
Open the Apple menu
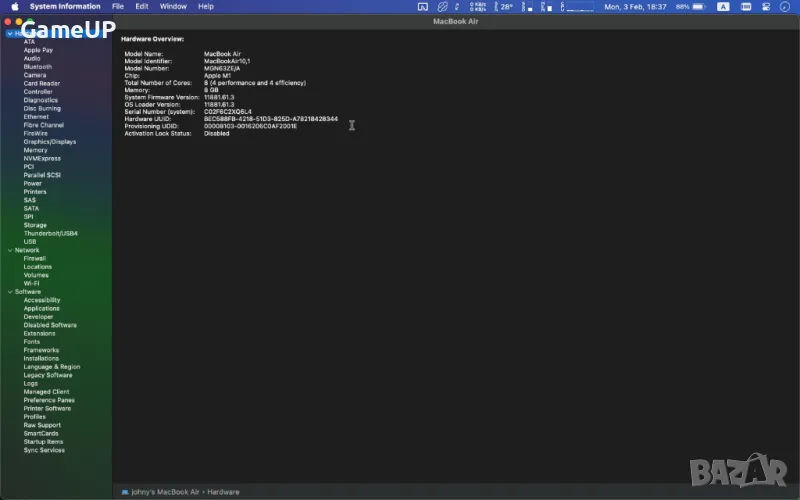15,6
